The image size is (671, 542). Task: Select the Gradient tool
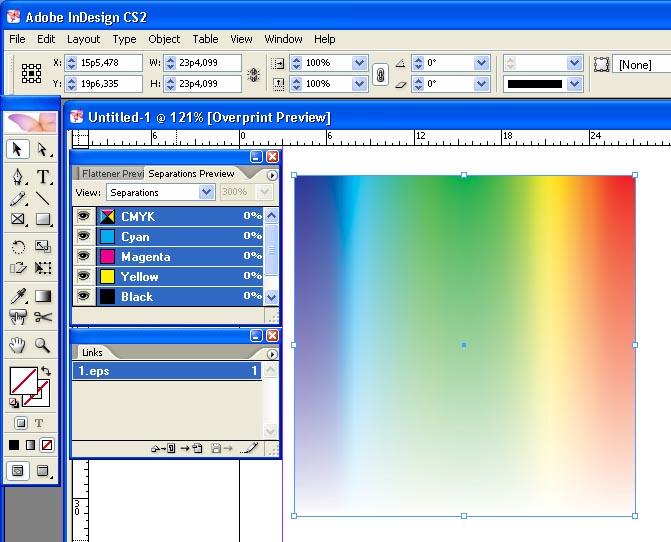pos(42,296)
